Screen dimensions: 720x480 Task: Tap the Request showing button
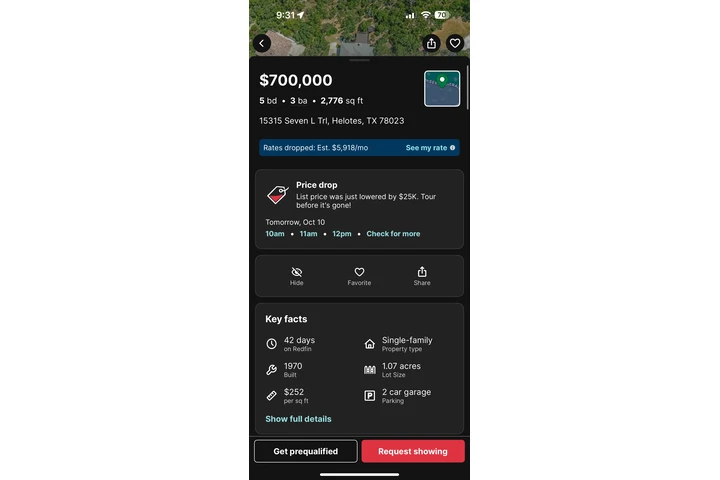click(413, 452)
